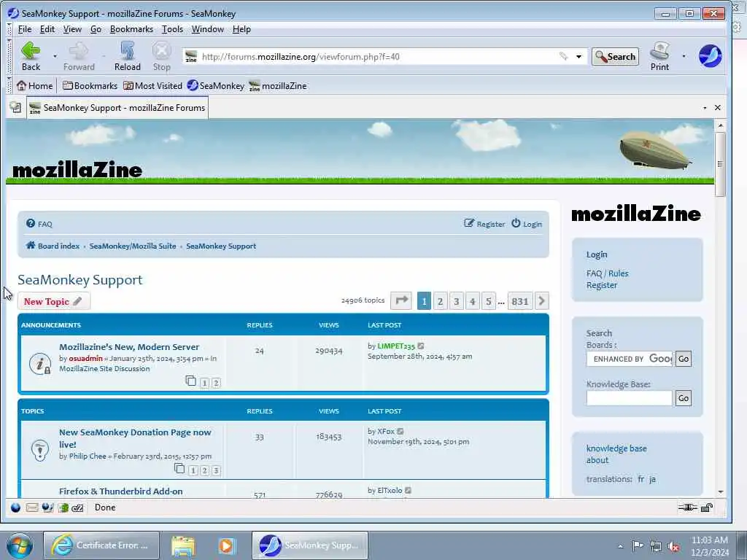Focus the Knowledge Base search field

point(630,398)
